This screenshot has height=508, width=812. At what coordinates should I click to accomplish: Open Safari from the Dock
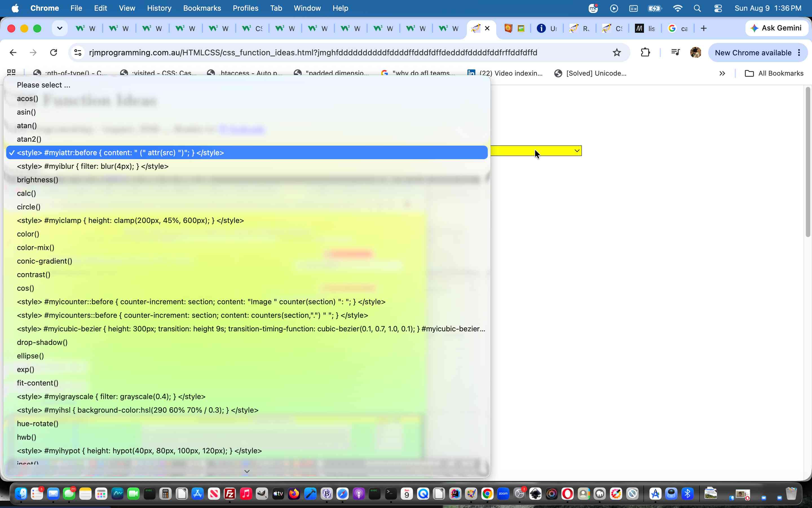(343, 494)
